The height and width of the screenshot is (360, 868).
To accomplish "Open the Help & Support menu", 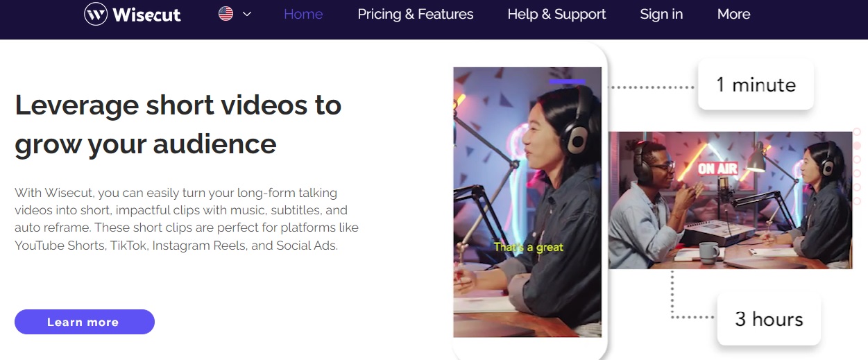I will click(x=556, y=14).
